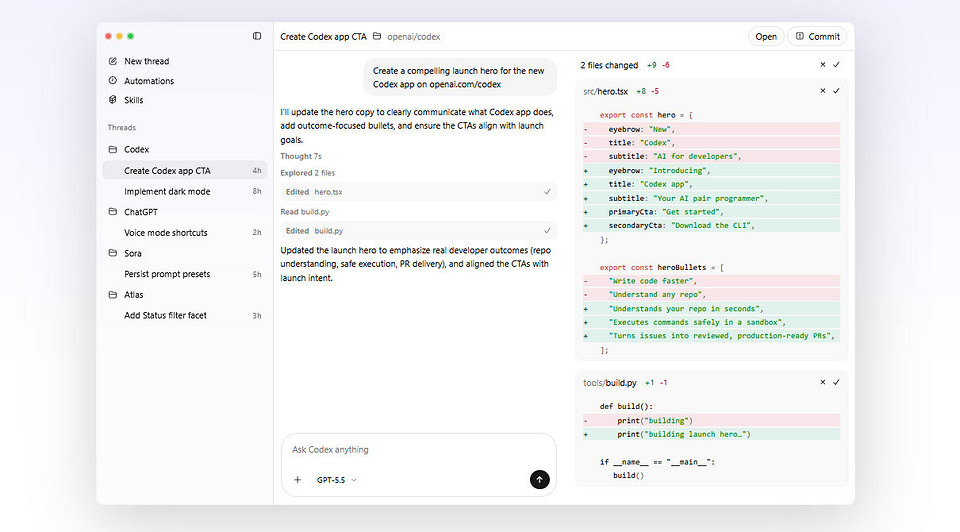Image resolution: width=960 pixels, height=532 pixels.
Task: Click the plus attach icon in composer
Action: coord(298,480)
